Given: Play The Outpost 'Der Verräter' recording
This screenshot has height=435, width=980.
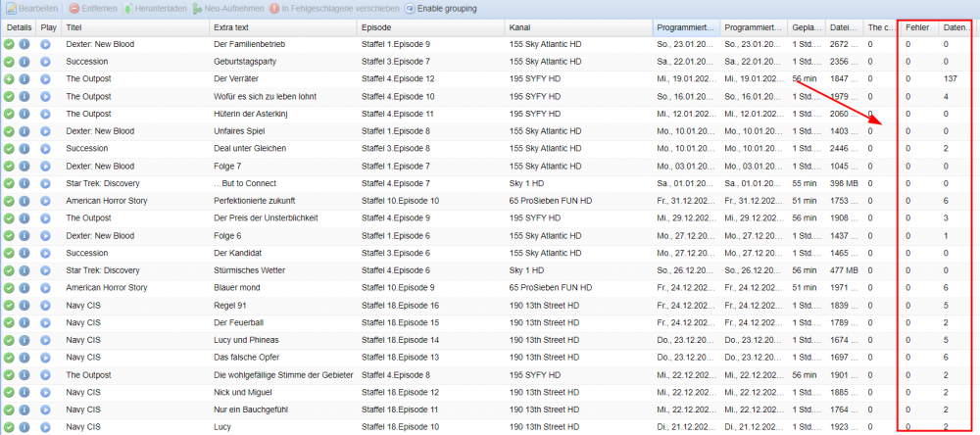Looking at the screenshot, I should 46,79.
